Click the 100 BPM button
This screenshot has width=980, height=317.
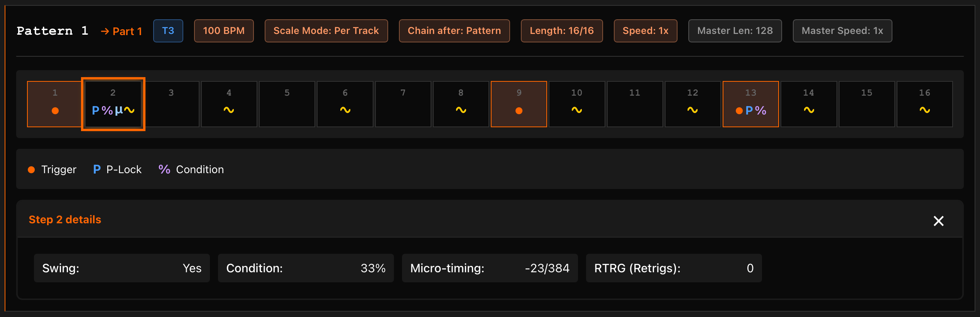[224, 31]
